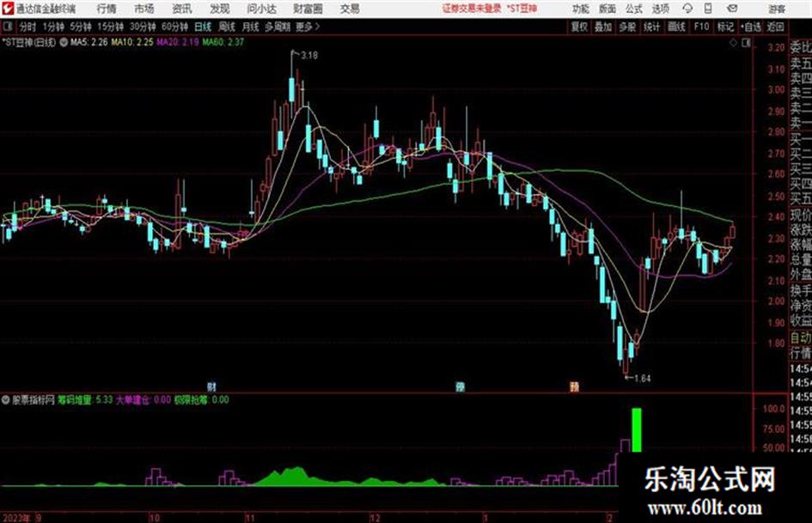Click the 极限抬筹: 0.00 indicator value
This screenshot has width=812, height=523.
click(201, 399)
